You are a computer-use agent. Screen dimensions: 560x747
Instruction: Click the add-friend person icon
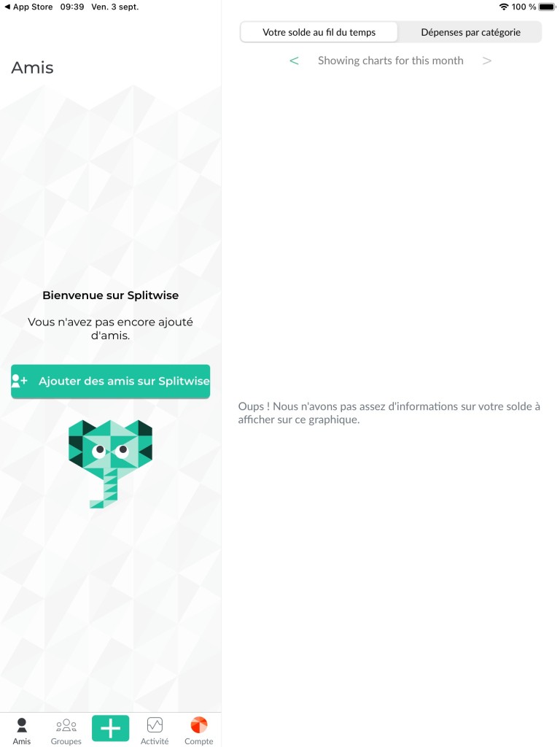(20, 381)
